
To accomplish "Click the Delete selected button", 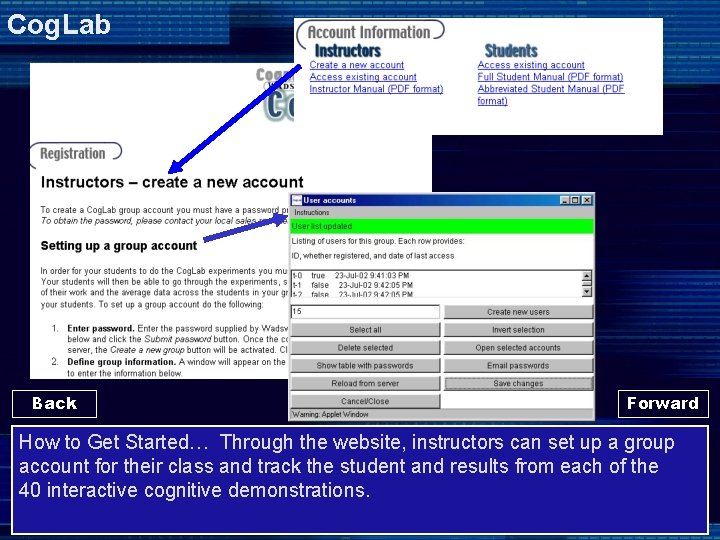I will [365, 348].
